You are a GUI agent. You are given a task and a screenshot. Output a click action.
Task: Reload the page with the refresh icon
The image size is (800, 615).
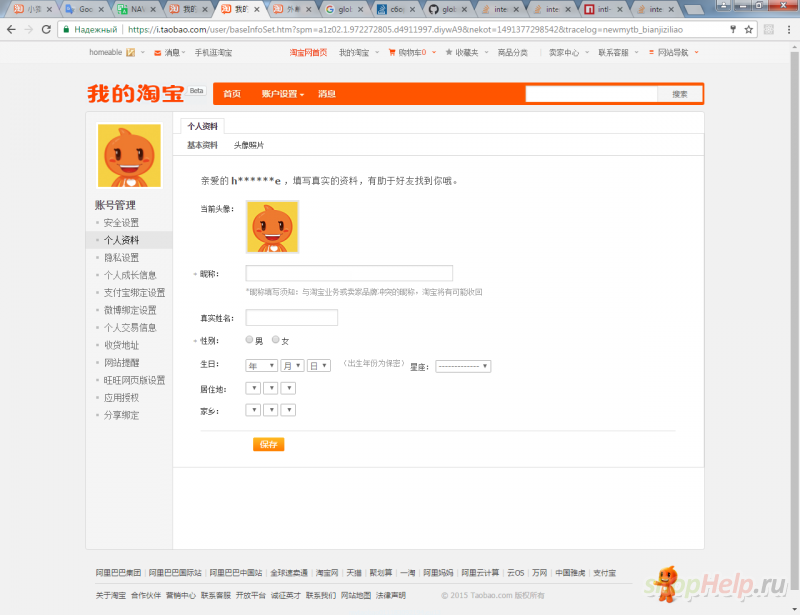coord(46,30)
